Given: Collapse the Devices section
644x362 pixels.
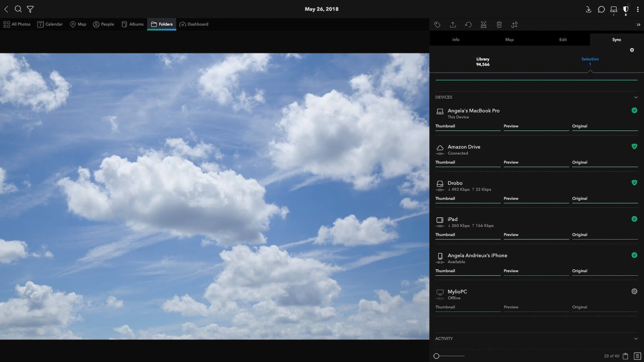Looking at the screenshot, I should (x=636, y=97).
